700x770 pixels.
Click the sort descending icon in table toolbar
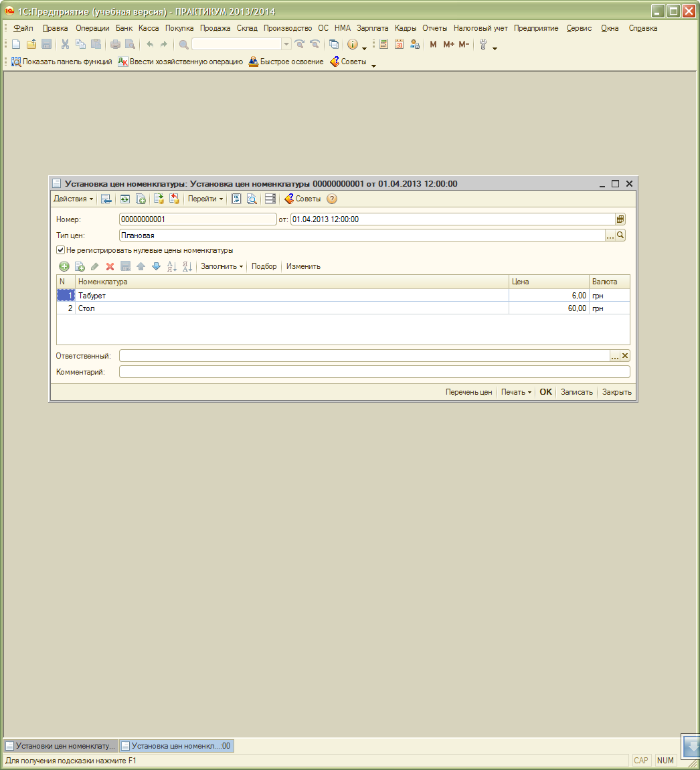187,267
